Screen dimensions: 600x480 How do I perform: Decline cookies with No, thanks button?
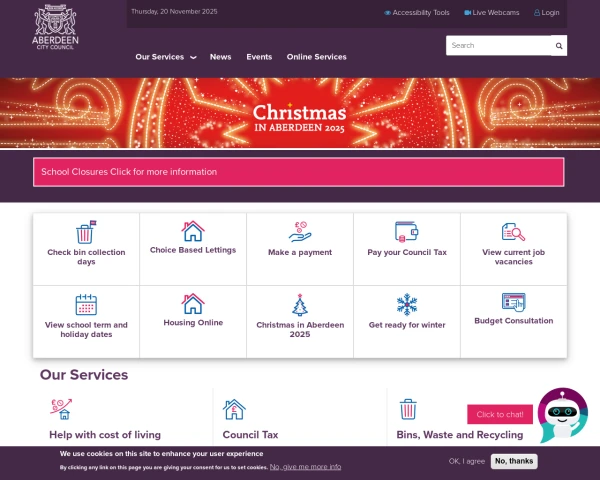514,461
